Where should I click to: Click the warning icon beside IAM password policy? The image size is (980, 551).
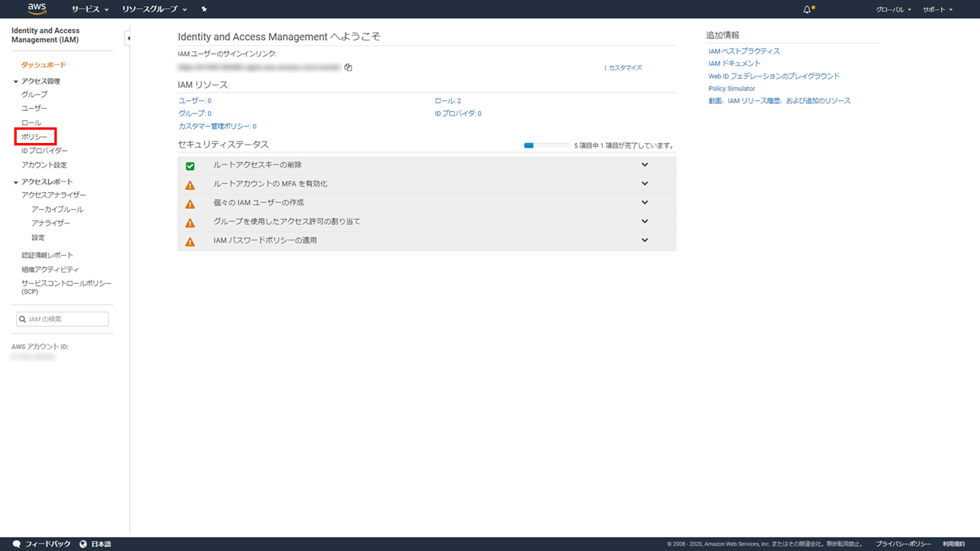pyautogui.click(x=190, y=241)
